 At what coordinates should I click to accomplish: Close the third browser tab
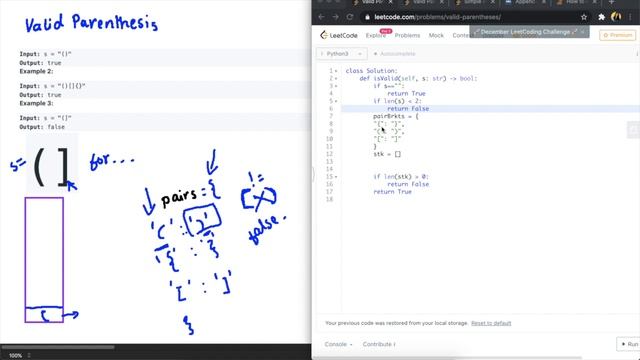click(492, 2)
